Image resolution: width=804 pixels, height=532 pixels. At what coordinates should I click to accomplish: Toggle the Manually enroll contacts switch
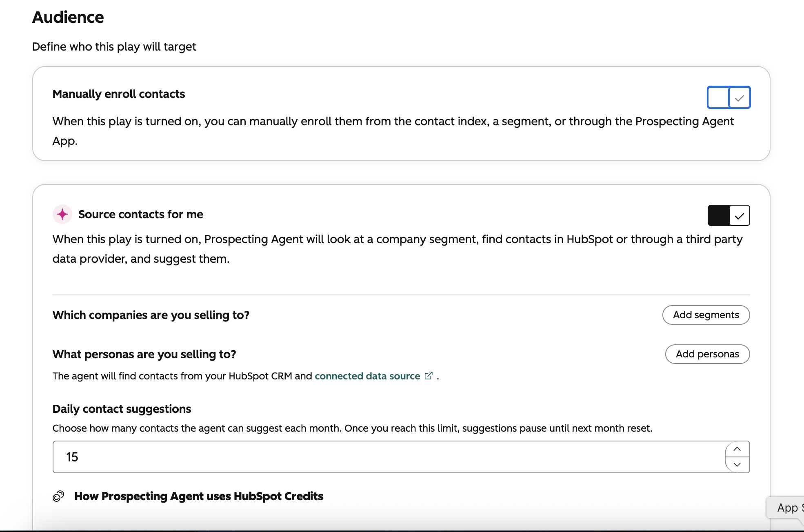728,98
